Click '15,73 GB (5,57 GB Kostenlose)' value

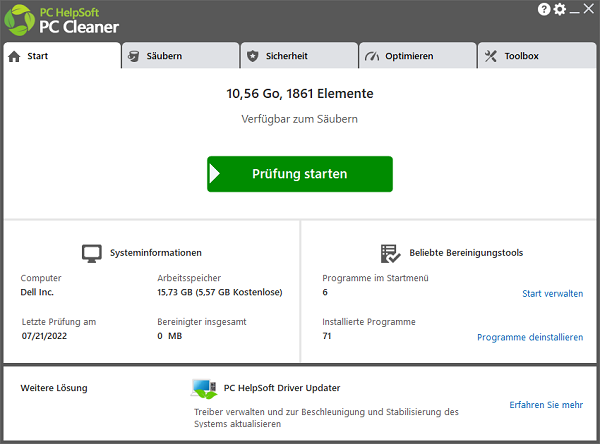220,292
